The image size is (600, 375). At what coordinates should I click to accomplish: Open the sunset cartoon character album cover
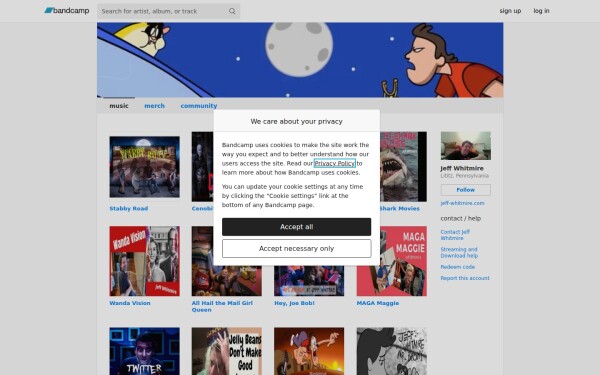[x=309, y=351]
